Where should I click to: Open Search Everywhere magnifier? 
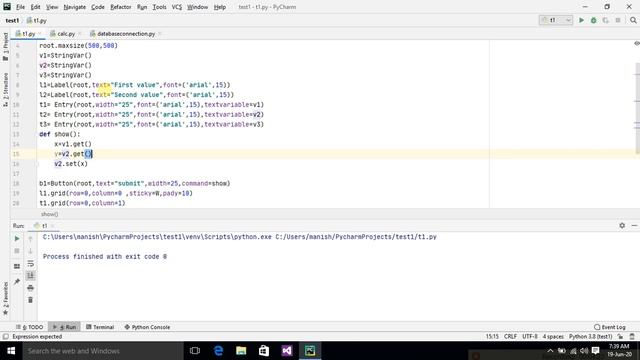pos(633,20)
